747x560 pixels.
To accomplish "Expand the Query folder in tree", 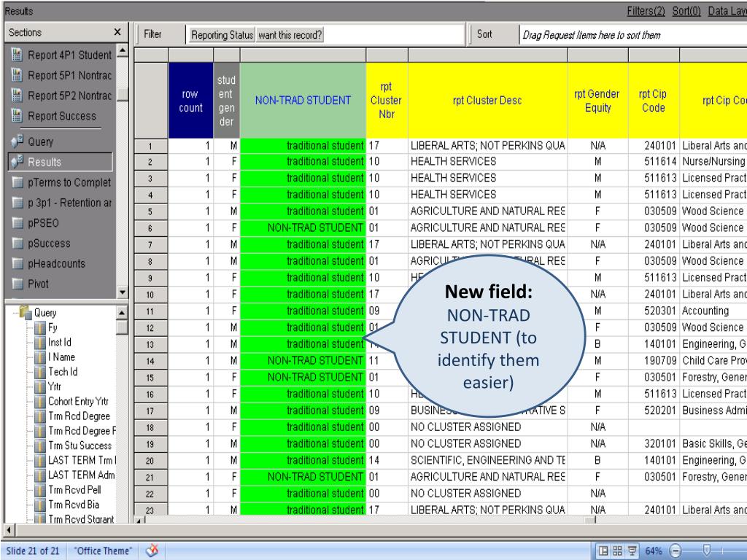I will pyautogui.click(x=26, y=312).
